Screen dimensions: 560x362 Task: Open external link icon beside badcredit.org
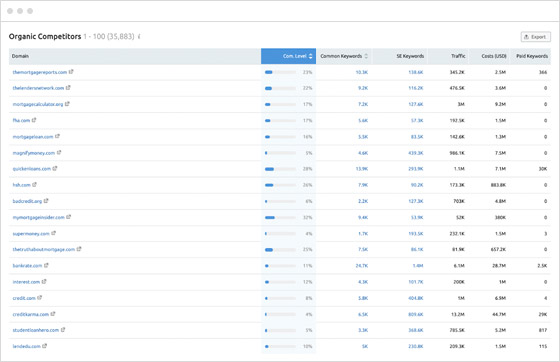(46, 201)
